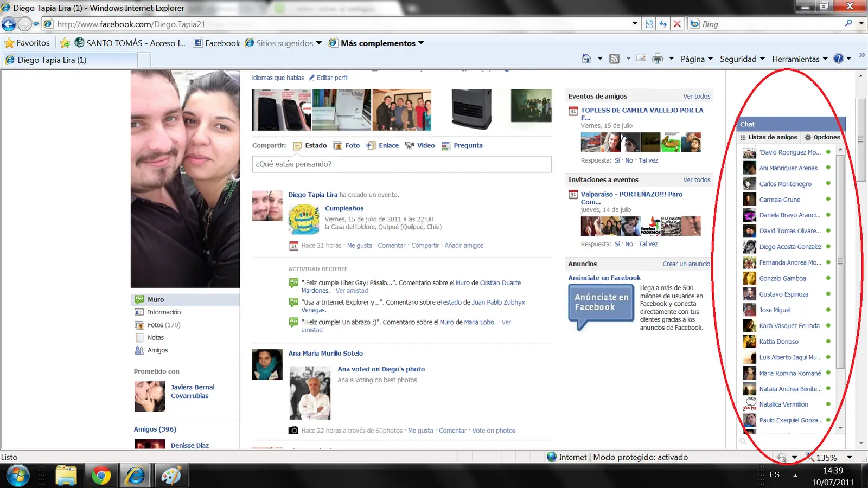Open Opciones gear in the Chat panel
This screenshot has width=868, height=488.
pos(822,137)
